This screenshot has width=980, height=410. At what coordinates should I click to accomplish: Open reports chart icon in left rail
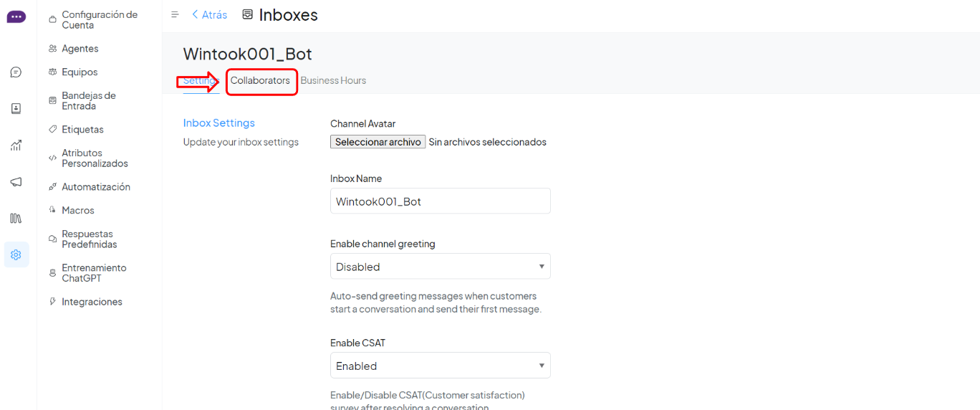coord(16,146)
